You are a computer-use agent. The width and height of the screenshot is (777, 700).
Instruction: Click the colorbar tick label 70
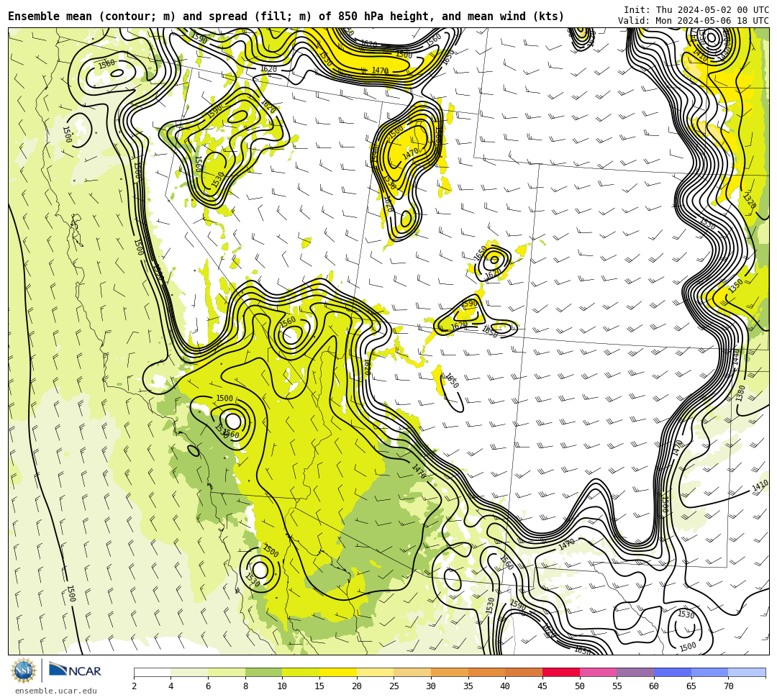click(x=728, y=686)
